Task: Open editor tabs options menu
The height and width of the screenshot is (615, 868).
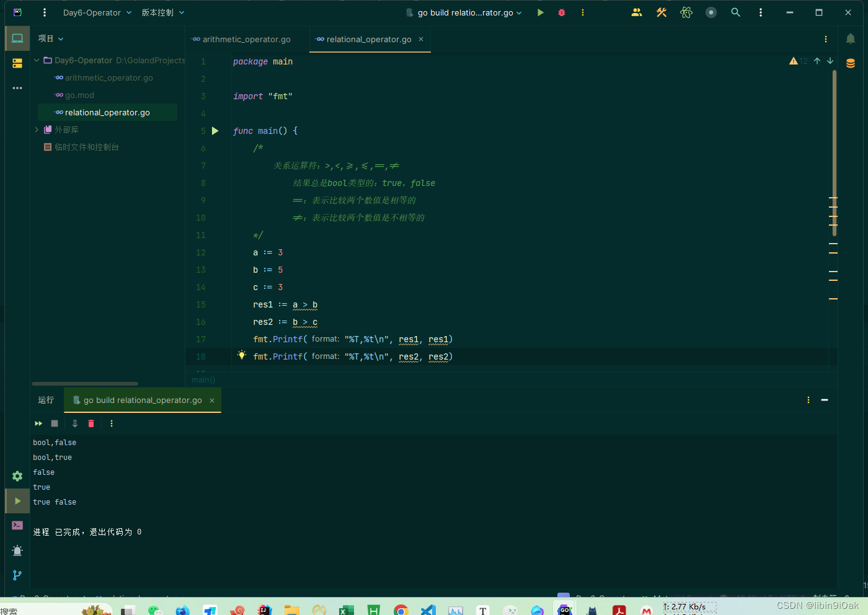Action: coord(826,39)
